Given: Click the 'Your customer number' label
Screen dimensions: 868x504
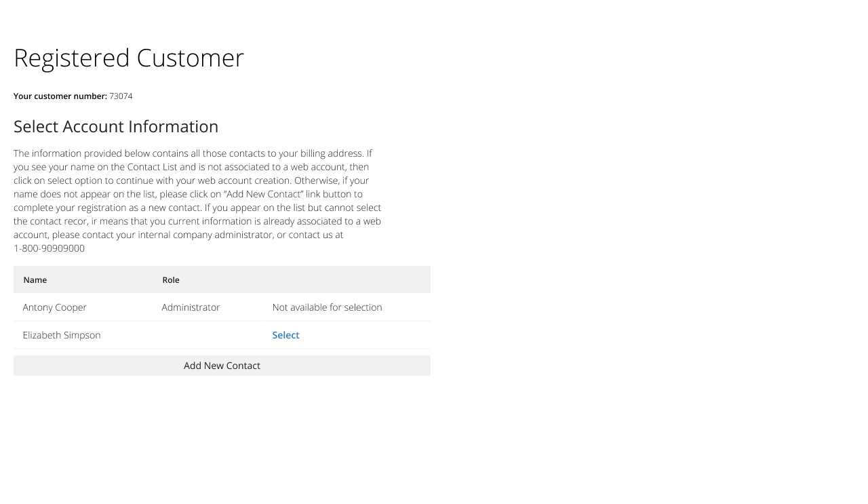Looking at the screenshot, I should point(60,96).
